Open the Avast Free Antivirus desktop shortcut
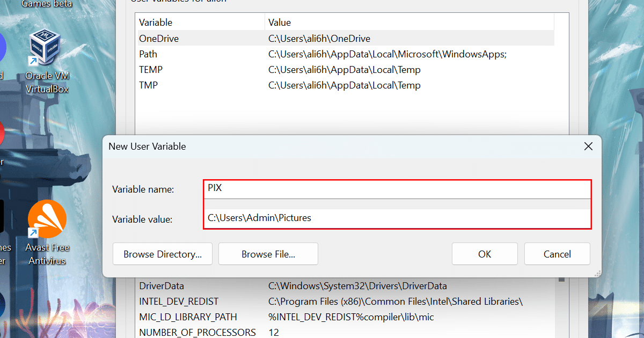Screen dimensions: 644x338 pyautogui.click(x=47, y=220)
